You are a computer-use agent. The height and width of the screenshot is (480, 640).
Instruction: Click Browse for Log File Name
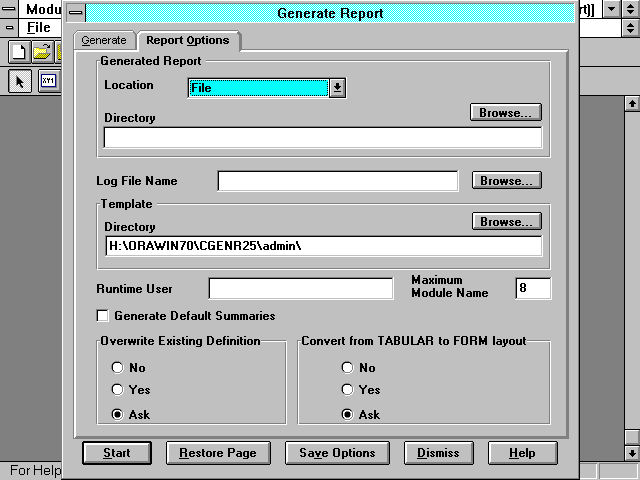pyautogui.click(x=506, y=181)
